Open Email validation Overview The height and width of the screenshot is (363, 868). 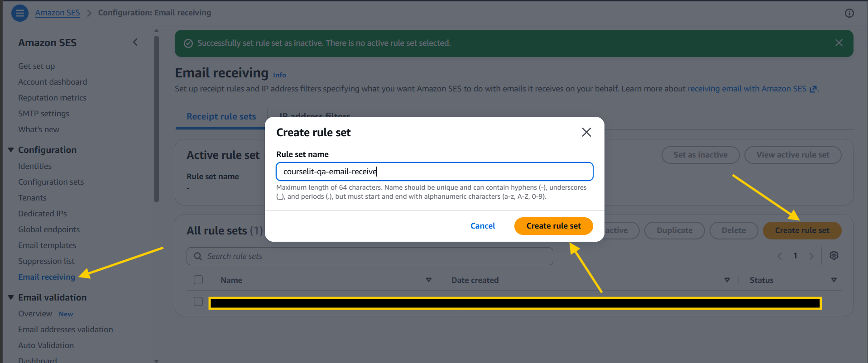point(35,314)
